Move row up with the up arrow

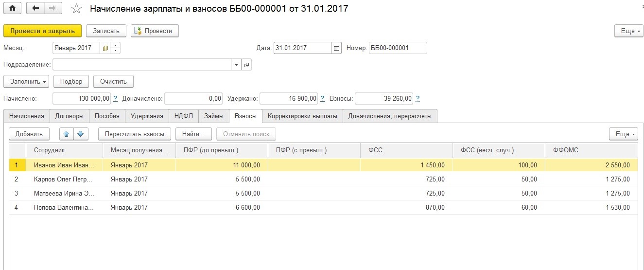tap(67, 134)
